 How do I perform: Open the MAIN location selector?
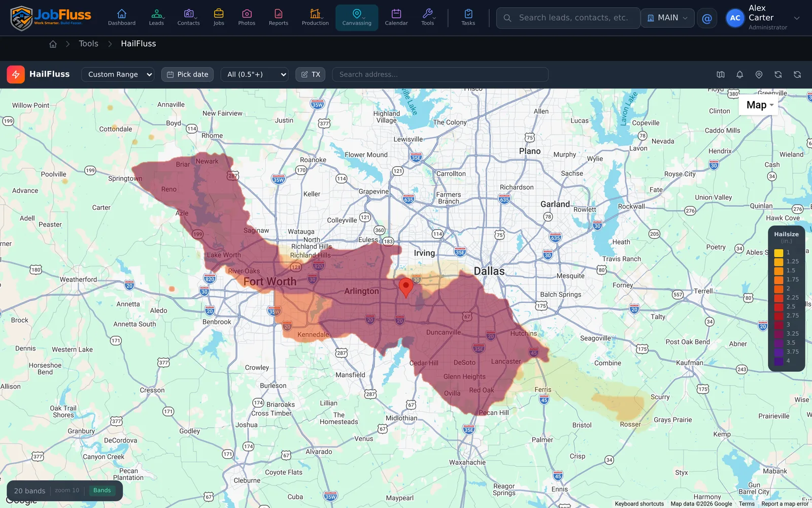(x=667, y=18)
